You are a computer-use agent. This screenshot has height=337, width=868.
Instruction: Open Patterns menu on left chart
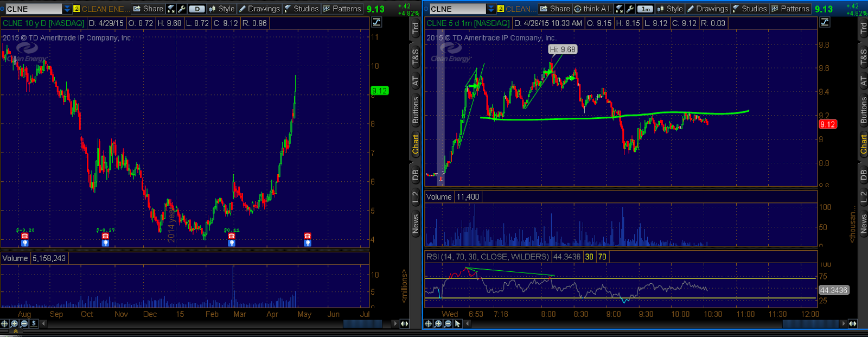pos(342,9)
